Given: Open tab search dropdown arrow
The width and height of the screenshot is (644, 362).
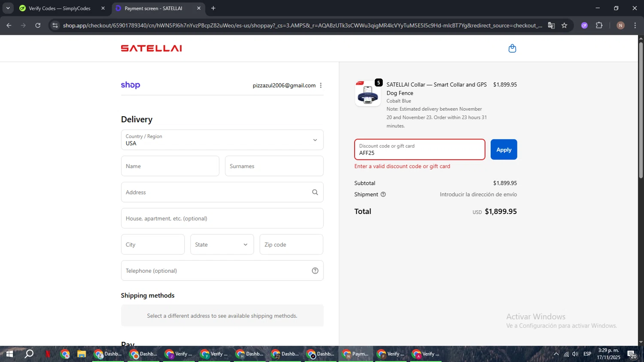Looking at the screenshot, I should coord(8,8).
